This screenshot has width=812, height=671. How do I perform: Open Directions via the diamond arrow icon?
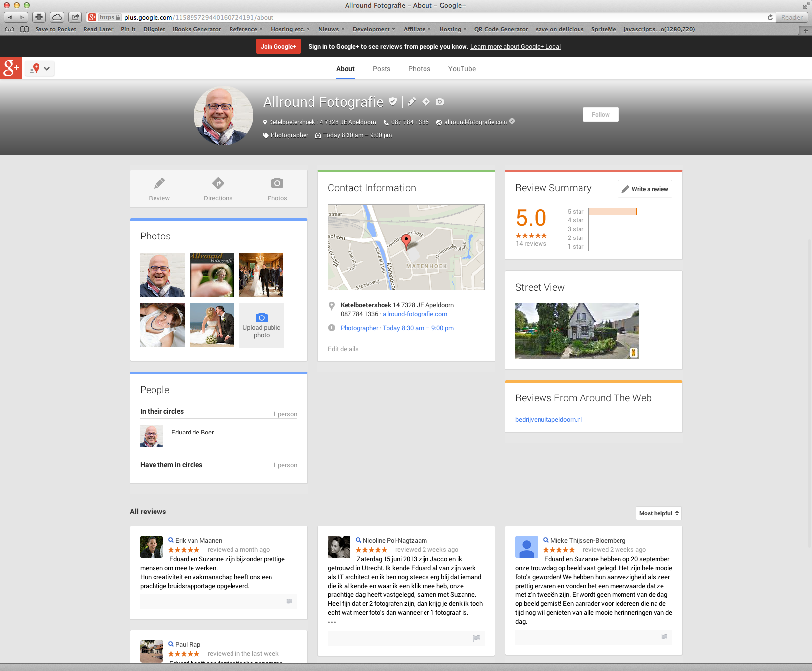coord(218,184)
